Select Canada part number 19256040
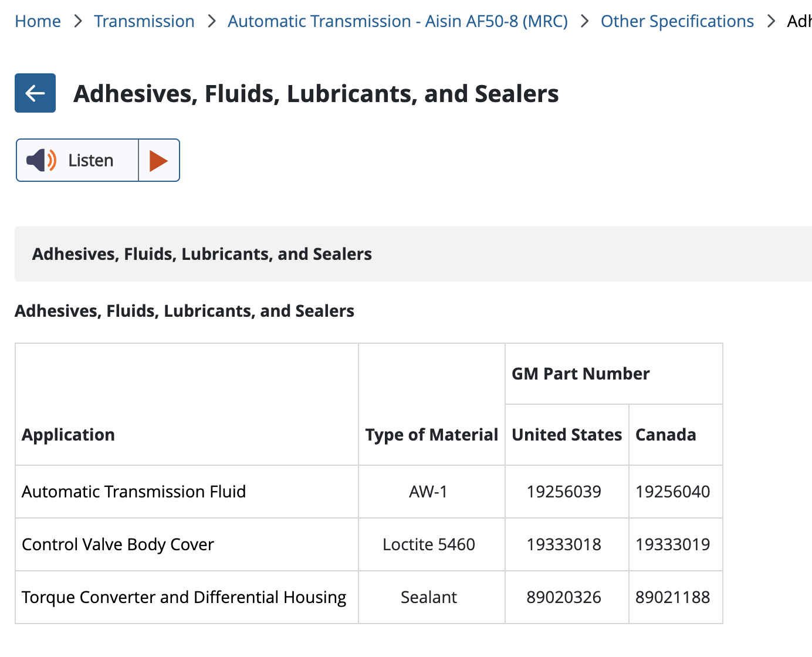This screenshot has width=812, height=657. [672, 492]
